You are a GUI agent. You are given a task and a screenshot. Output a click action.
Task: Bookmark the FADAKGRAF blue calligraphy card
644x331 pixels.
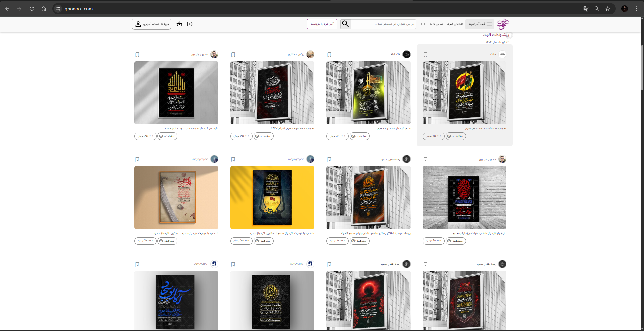(x=137, y=264)
